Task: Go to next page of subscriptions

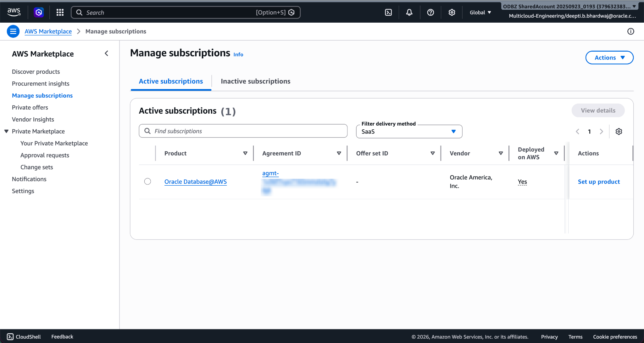Action: [x=601, y=132]
